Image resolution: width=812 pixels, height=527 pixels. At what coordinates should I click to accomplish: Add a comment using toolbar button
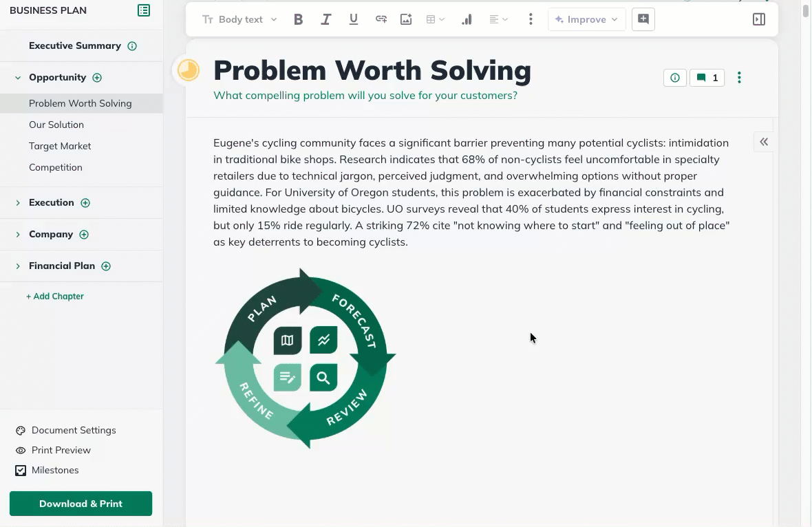pyautogui.click(x=643, y=20)
